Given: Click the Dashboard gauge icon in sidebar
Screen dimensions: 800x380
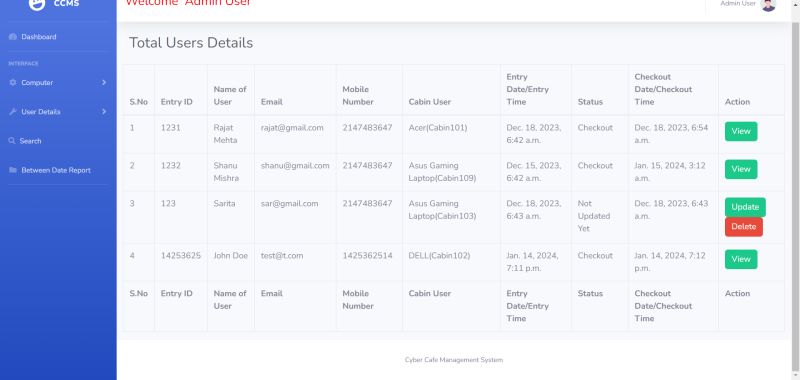Looking at the screenshot, I should click(13, 37).
